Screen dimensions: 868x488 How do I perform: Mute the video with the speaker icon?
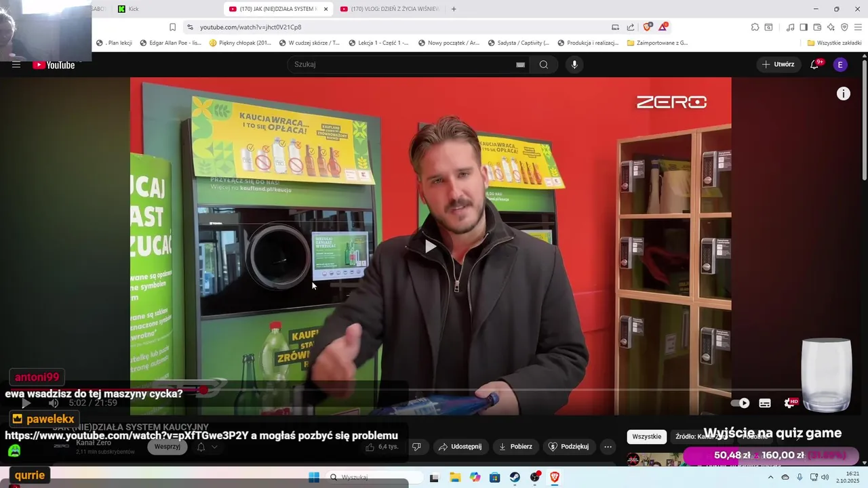[54, 403]
